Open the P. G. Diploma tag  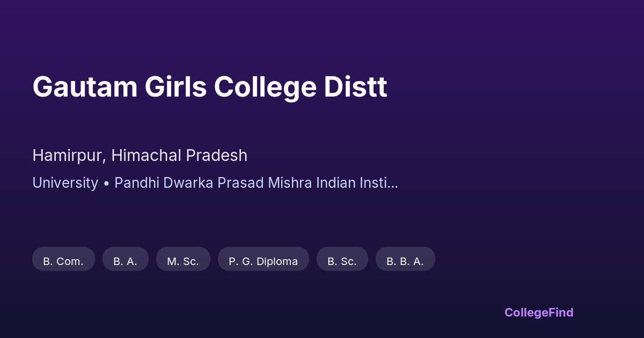(x=263, y=261)
